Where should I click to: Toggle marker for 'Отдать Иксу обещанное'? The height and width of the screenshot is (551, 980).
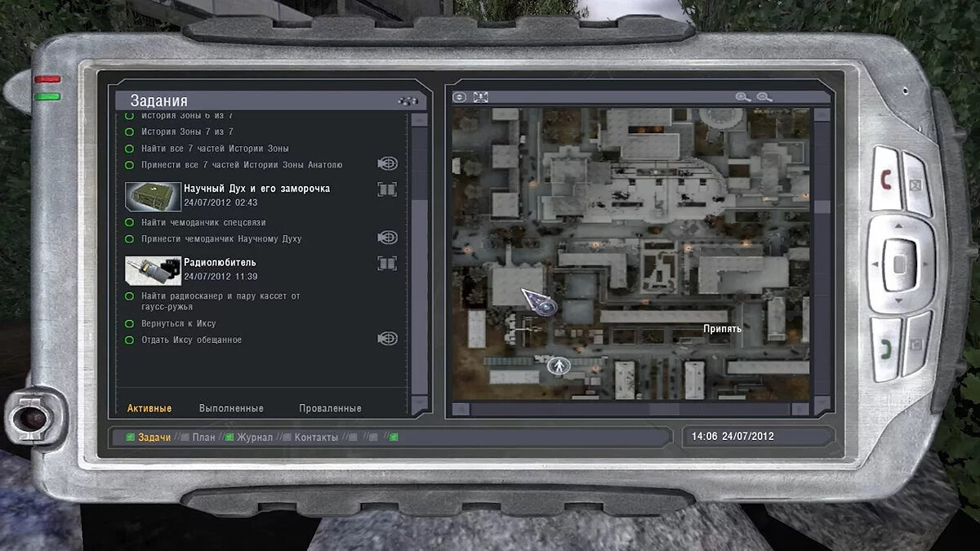tap(129, 340)
